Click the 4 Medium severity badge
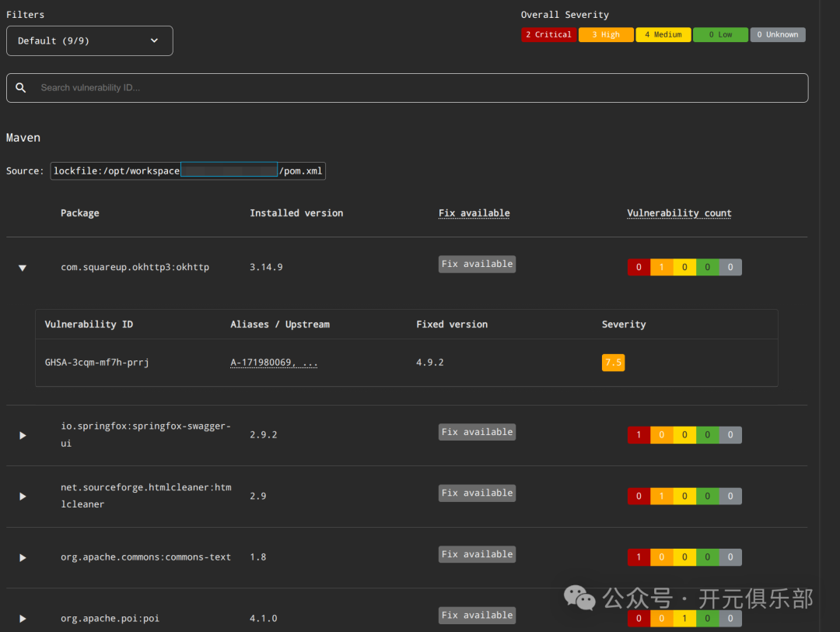 pos(663,35)
